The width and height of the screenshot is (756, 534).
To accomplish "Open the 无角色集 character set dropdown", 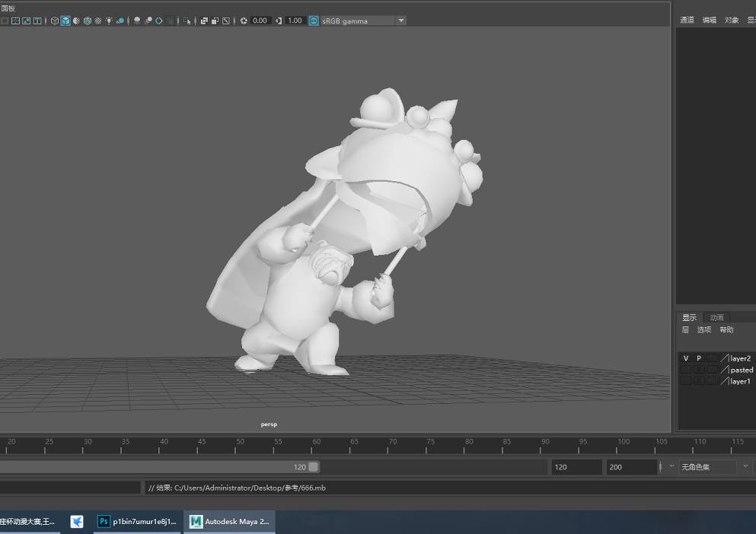I will 707,467.
